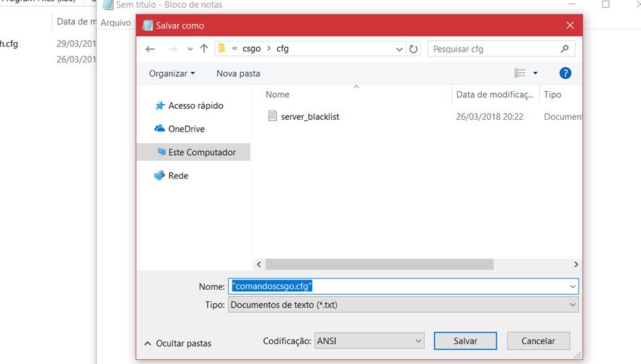
Task: Open the Arquivo menu in Notepad
Action: 116,22
